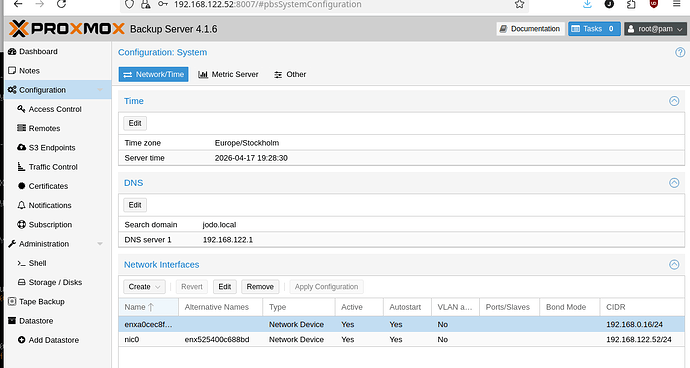
Task: Sort by Ports/Slaves column header
Action: 510,307
